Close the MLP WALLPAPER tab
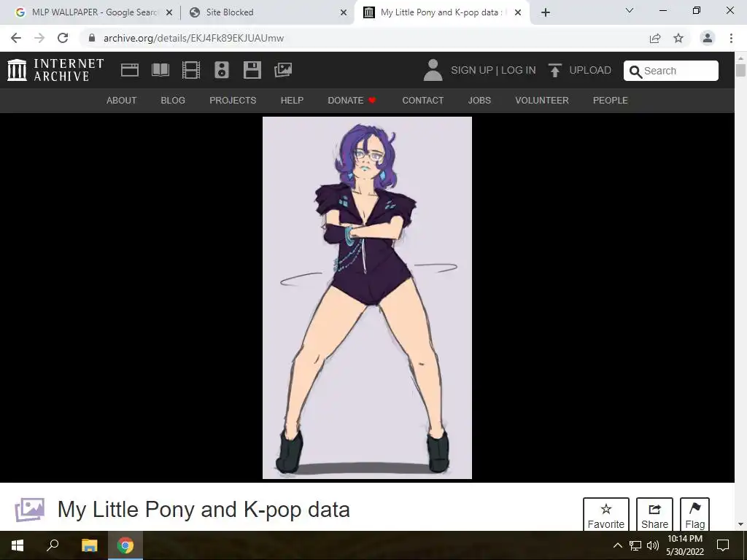 point(169,13)
